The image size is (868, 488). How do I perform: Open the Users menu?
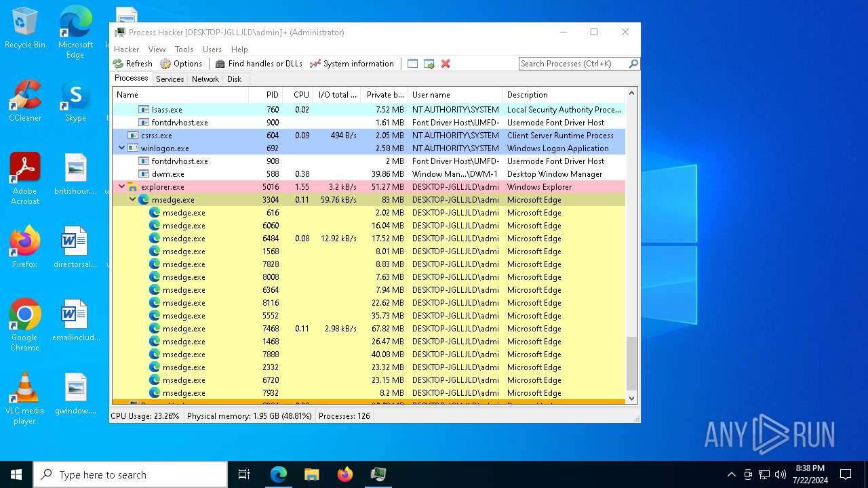212,49
